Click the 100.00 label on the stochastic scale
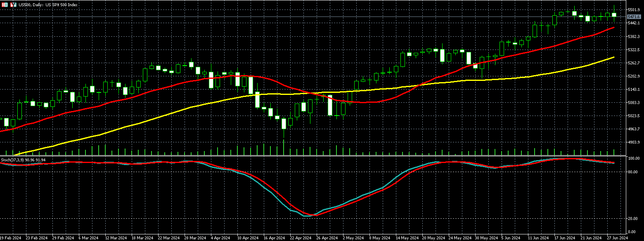Screen dimensions: 644x241 tap(634, 158)
